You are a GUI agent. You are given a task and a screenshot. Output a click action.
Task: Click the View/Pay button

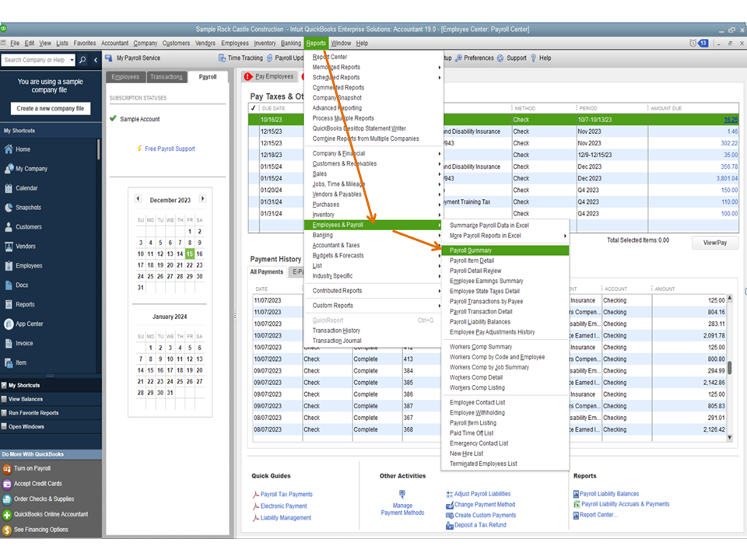(x=714, y=243)
